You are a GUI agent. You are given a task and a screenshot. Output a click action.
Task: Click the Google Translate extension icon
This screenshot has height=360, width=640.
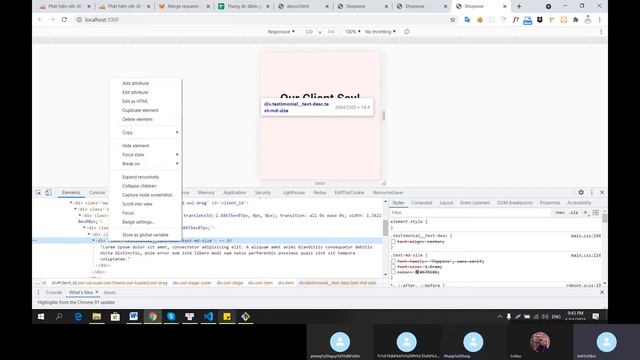click(467, 20)
